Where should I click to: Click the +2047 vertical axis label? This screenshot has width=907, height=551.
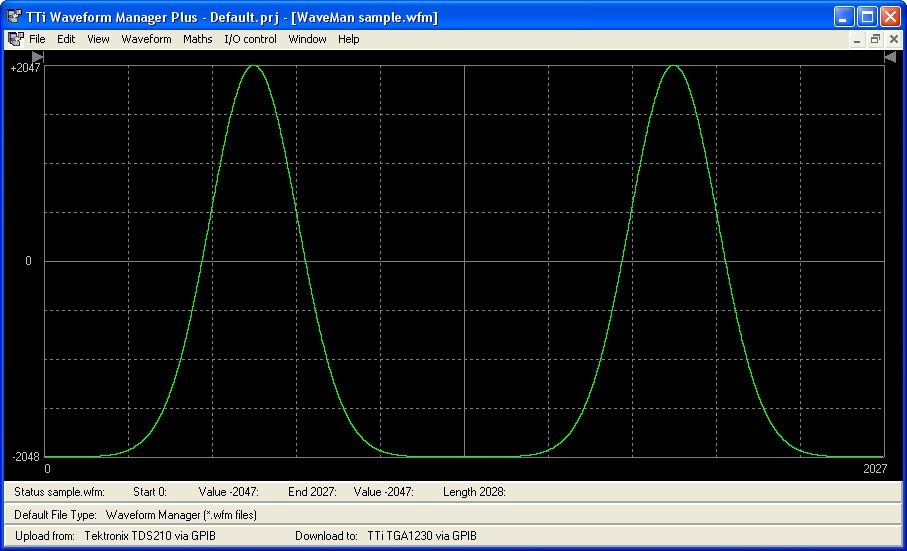tap(25, 68)
